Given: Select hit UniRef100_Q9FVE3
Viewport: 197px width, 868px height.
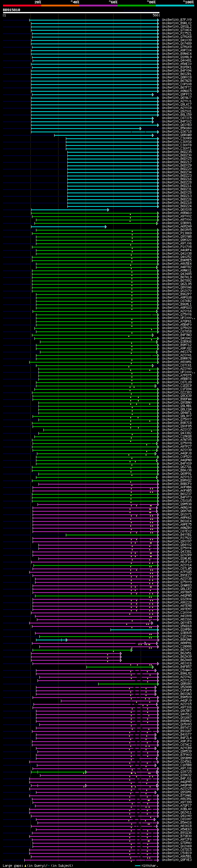Looking at the screenshot, I should (177, 860).
